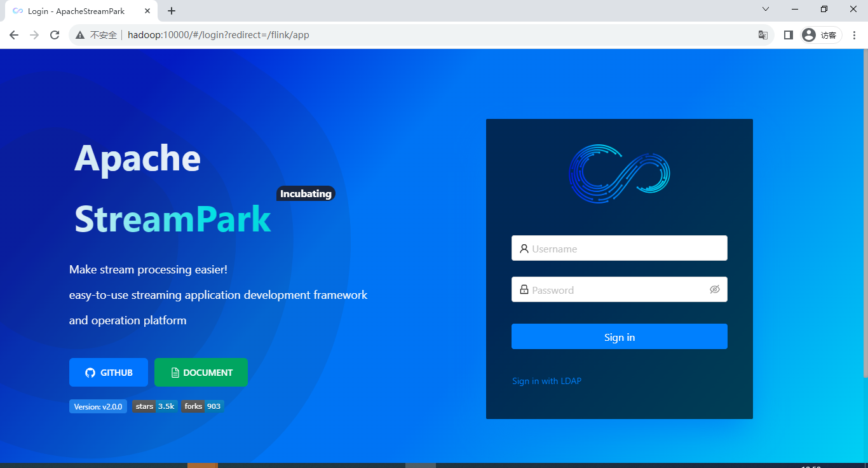Click the lock icon in Password field
The height and width of the screenshot is (468, 868).
(524, 289)
